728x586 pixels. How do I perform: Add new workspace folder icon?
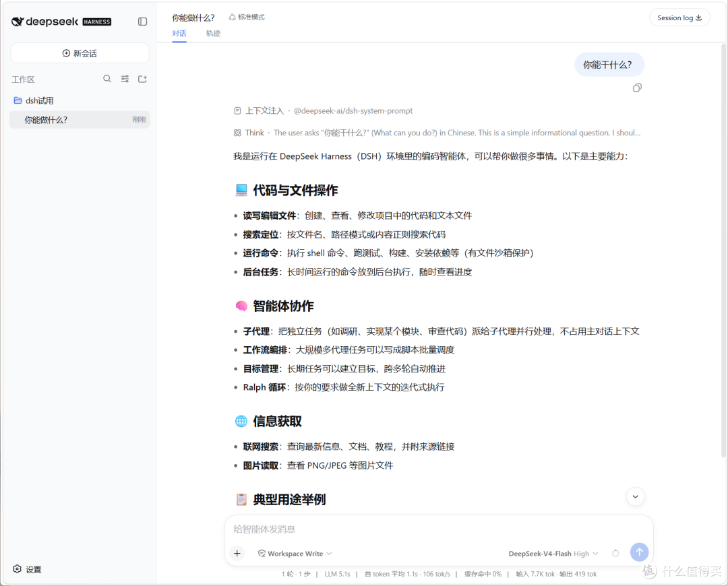point(142,79)
